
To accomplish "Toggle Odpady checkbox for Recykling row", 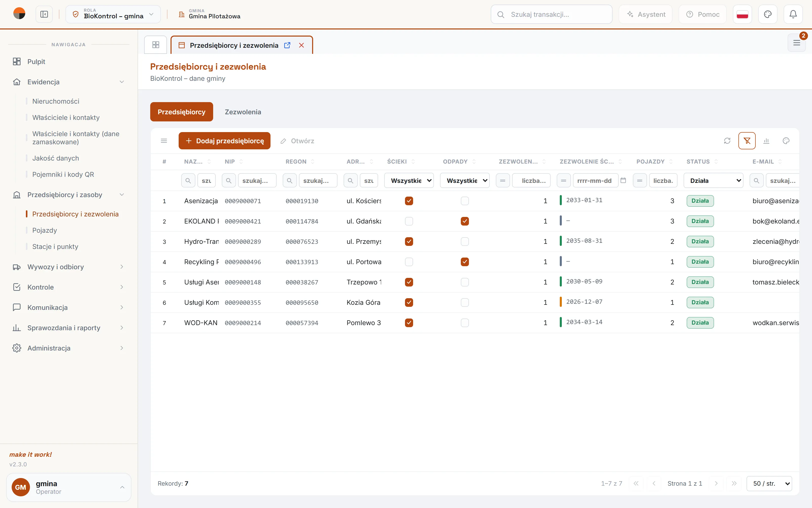I will pos(464,262).
